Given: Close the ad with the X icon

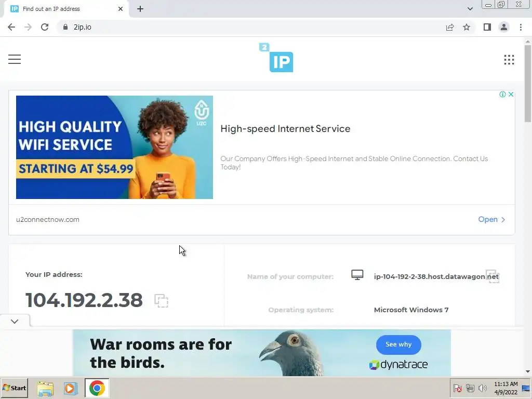Looking at the screenshot, I should (511, 95).
